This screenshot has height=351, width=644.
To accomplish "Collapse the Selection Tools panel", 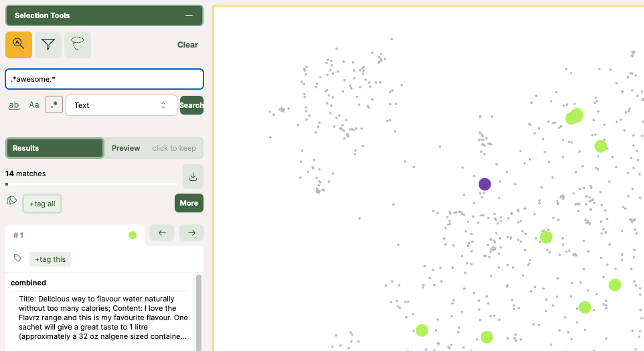I will click(x=189, y=15).
